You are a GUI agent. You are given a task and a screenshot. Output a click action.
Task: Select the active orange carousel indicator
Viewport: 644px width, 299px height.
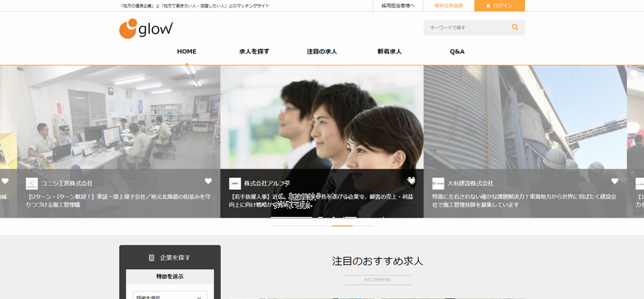(342, 226)
